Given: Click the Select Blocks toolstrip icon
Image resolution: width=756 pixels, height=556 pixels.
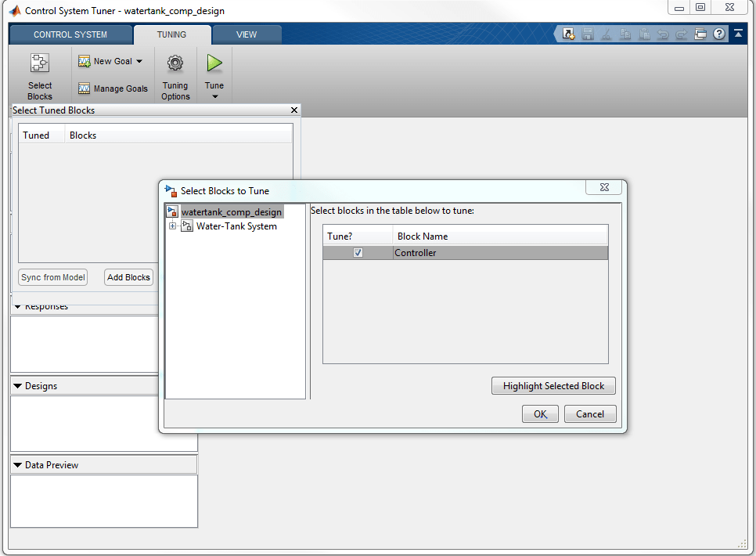Looking at the screenshot, I should (x=40, y=63).
